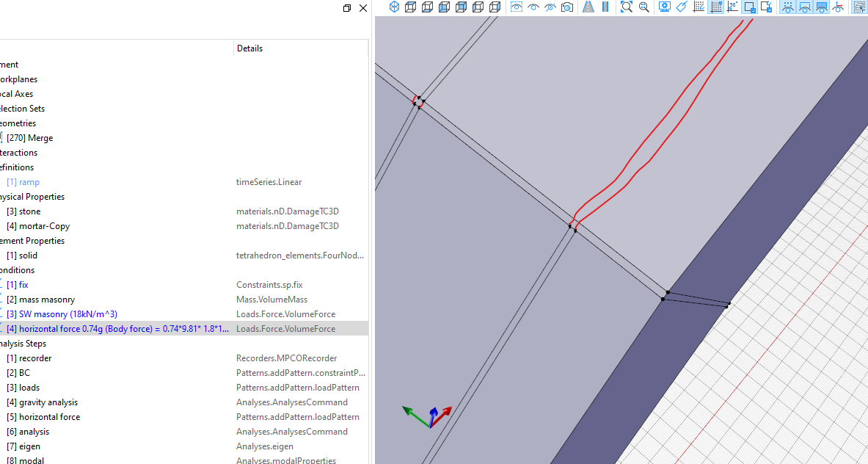Click the zoom-to-fit magnifier icon
The image size is (868, 464).
tap(627, 7)
